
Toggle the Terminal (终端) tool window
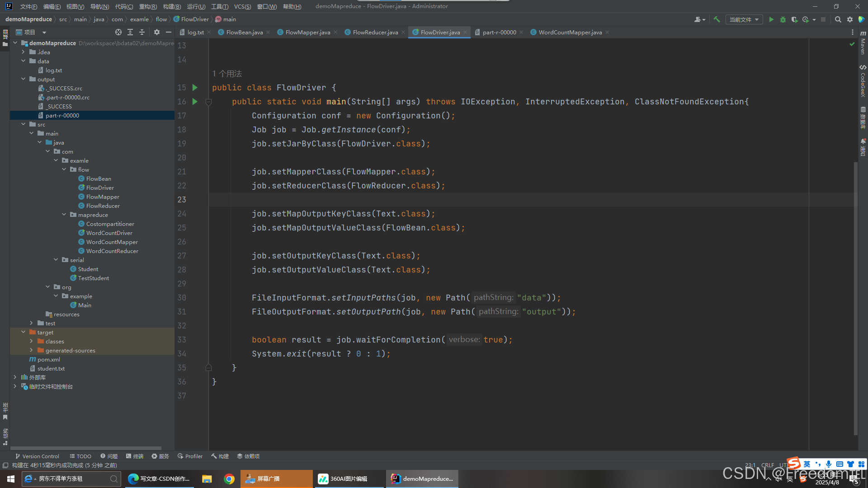point(135,456)
